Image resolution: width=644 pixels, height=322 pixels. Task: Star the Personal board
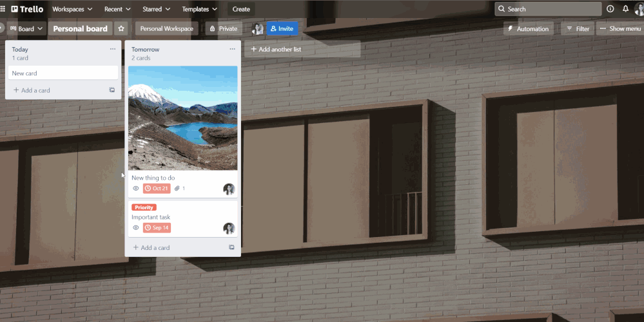pyautogui.click(x=121, y=29)
